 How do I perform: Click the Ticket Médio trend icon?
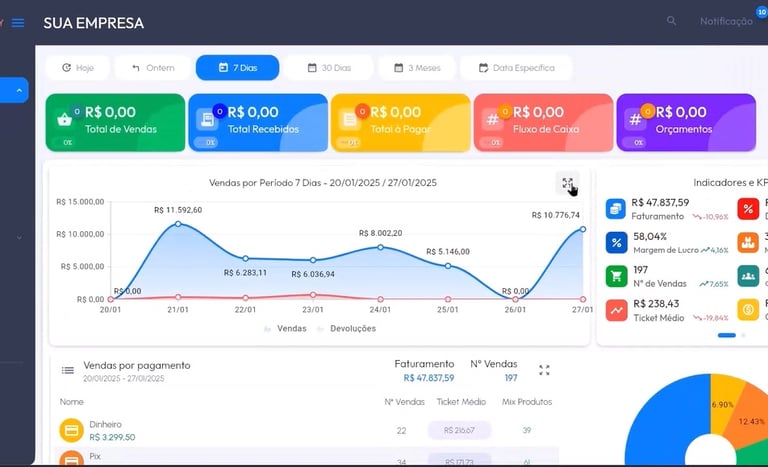pyautogui.click(x=616, y=310)
